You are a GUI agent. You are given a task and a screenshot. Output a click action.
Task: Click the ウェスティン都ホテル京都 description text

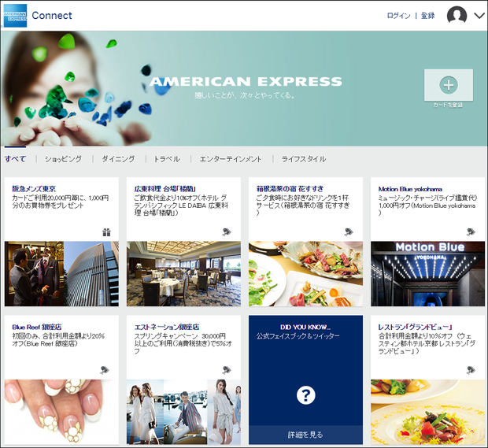tap(427, 344)
